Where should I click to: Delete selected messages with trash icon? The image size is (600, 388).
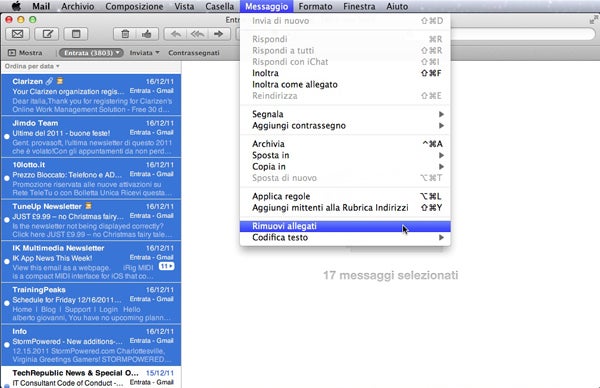point(125,34)
